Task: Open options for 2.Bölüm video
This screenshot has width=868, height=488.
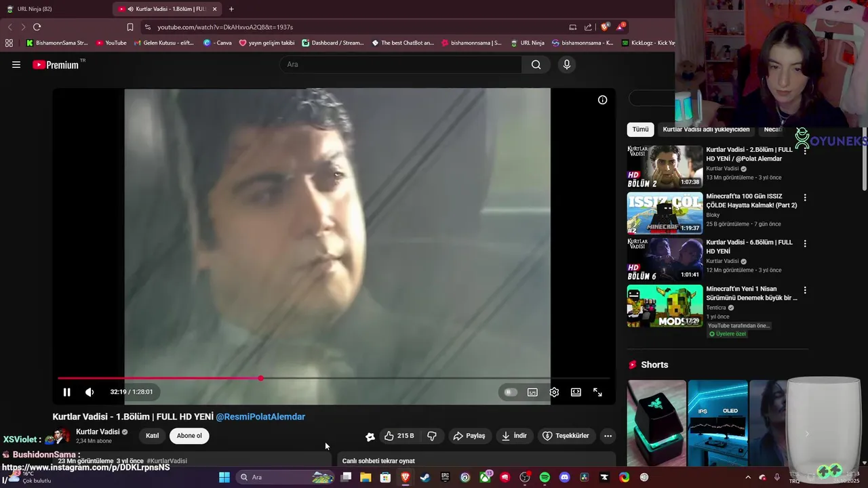Action: tap(805, 151)
